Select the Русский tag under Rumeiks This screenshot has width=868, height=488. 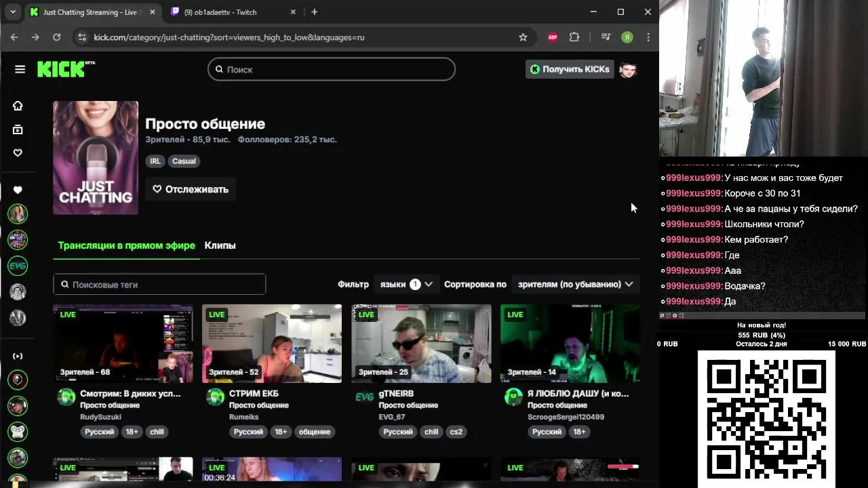(x=248, y=432)
